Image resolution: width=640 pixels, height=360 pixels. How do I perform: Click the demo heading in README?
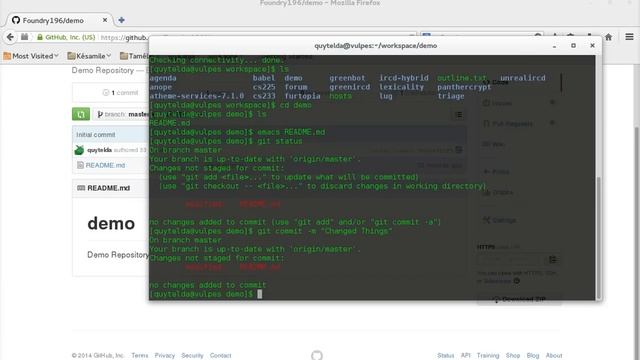(111, 224)
